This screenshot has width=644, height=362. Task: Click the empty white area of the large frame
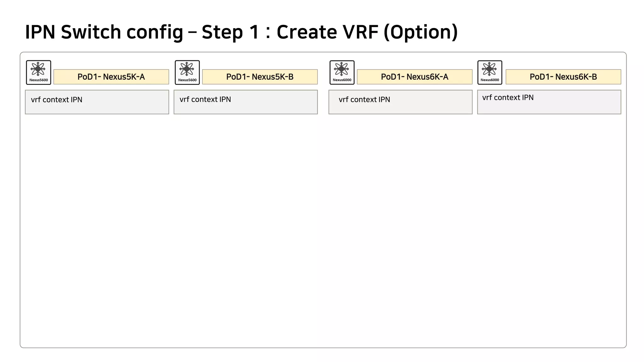point(323,229)
